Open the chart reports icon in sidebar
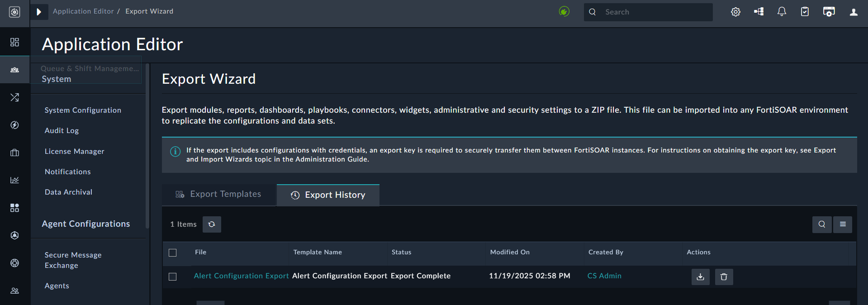This screenshot has width=868, height=305. [x=14, y=180]
